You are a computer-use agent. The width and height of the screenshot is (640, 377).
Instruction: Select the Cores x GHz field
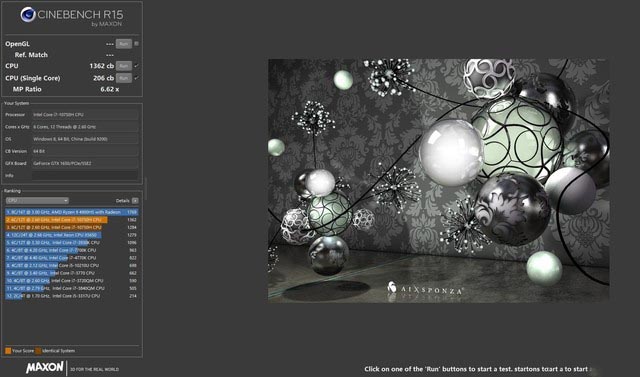[85, 127]
